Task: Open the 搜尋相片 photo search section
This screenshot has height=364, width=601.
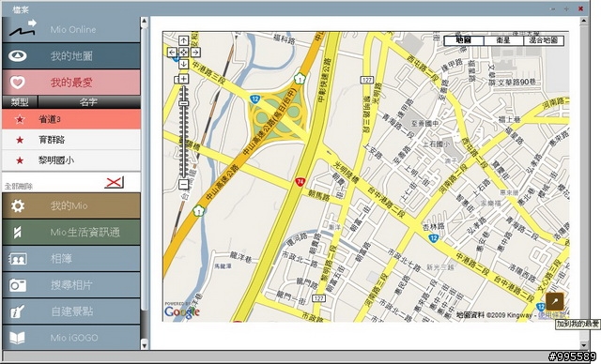Action: [71, 285]
